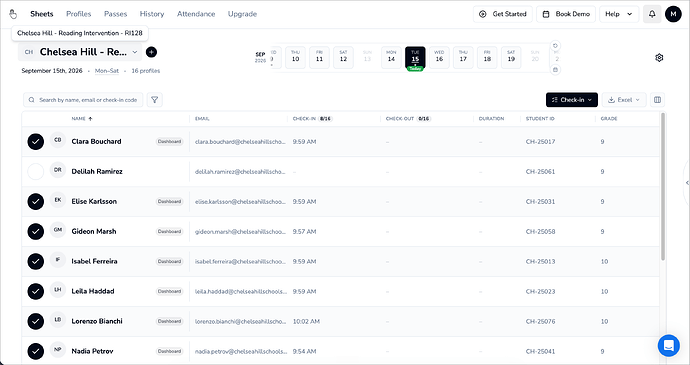This screenshot has width=690, height=365.
Task: Open Nadia Petrov's Dashboard badge
Action: pos(169,351)
